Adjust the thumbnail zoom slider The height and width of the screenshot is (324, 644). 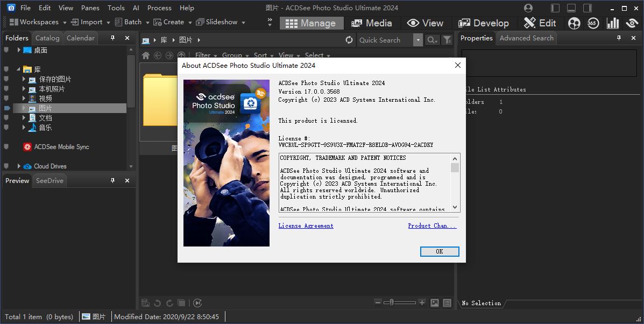(x=400, y=302)
